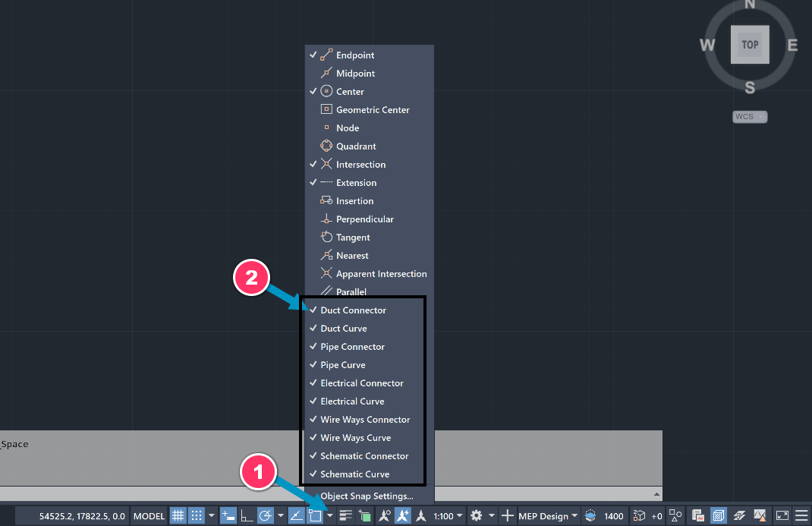
Task: Toggle Dynamic Input in the status bar
Action: [x=228, y=515]
